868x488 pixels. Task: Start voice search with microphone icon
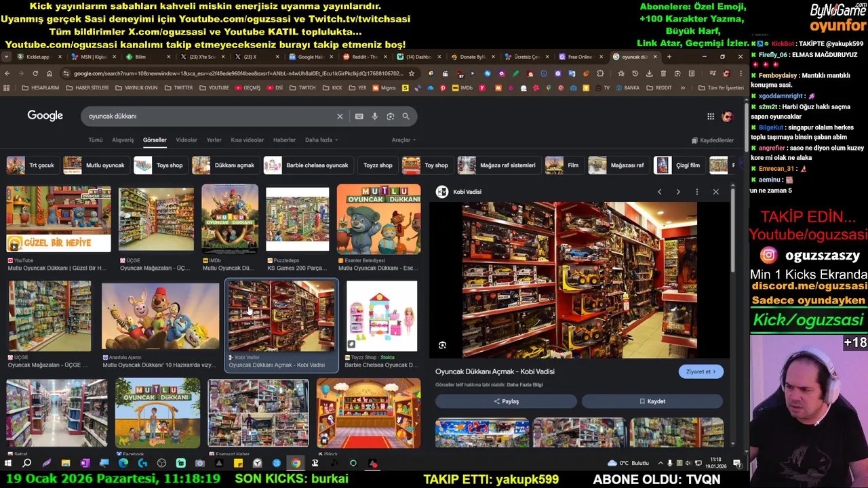(374, 117)
